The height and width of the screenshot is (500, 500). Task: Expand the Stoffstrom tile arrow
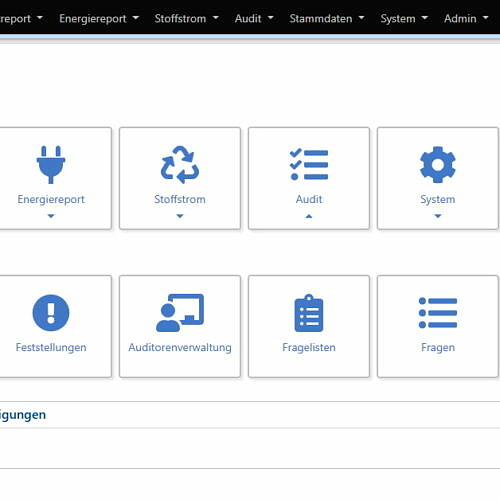[180, 216]
